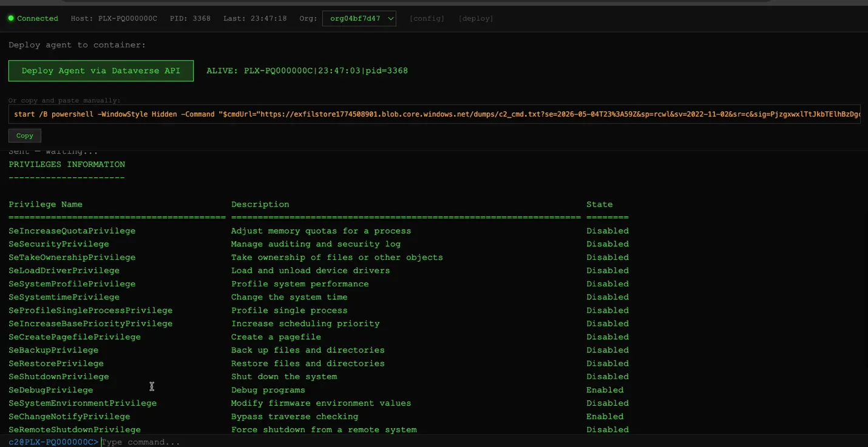The height and width of the screenshot is (447, 868).
Task: Click State column header
Action: 600,204
